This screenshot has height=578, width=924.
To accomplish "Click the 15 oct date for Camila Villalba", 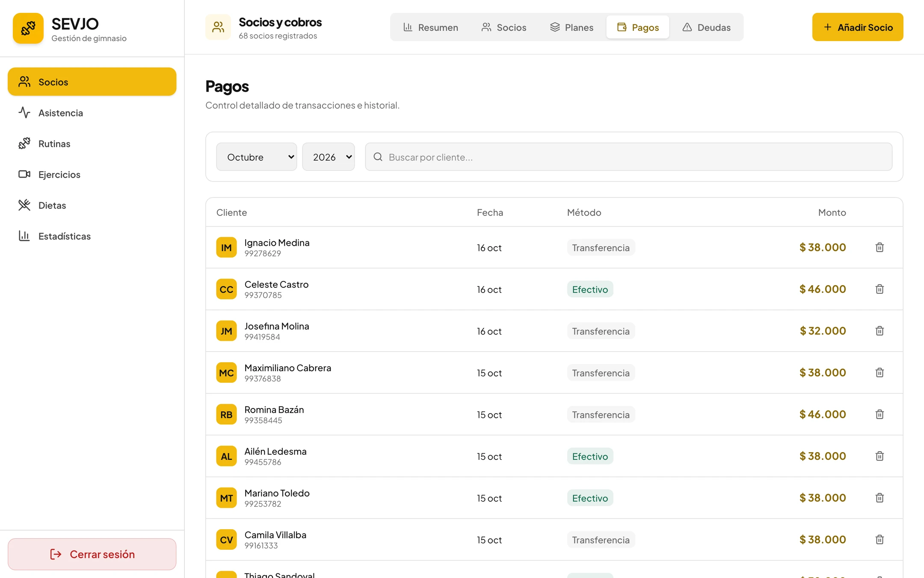I will point(489,540).
